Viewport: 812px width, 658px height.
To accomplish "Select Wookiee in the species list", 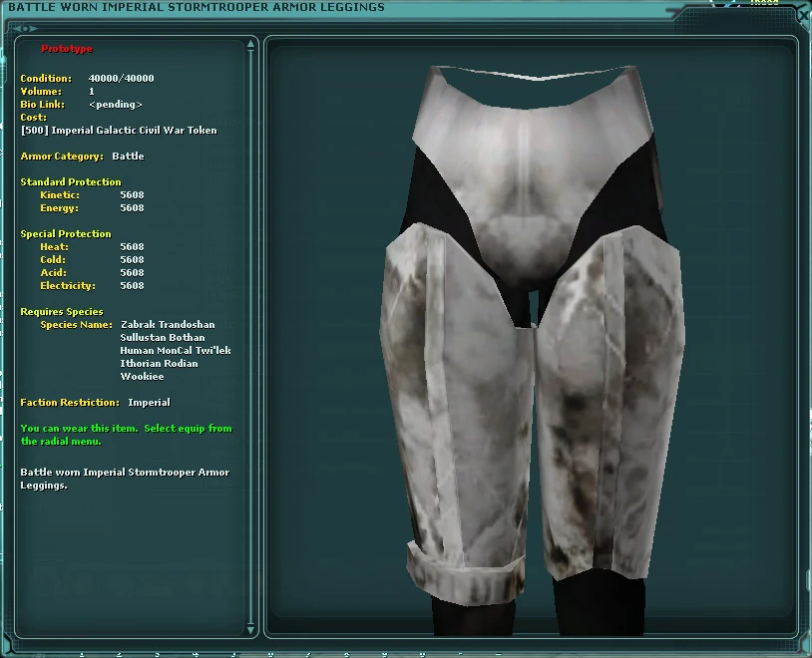I will click(143, 376).
